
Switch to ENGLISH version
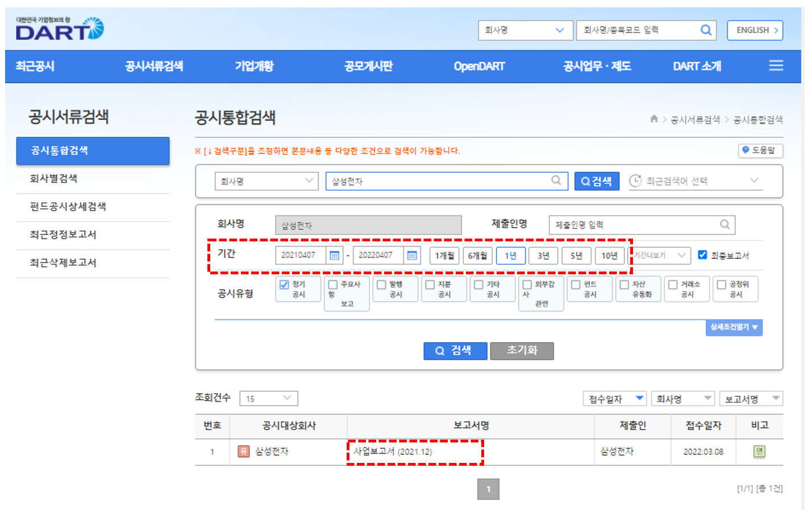coord(755,30)
